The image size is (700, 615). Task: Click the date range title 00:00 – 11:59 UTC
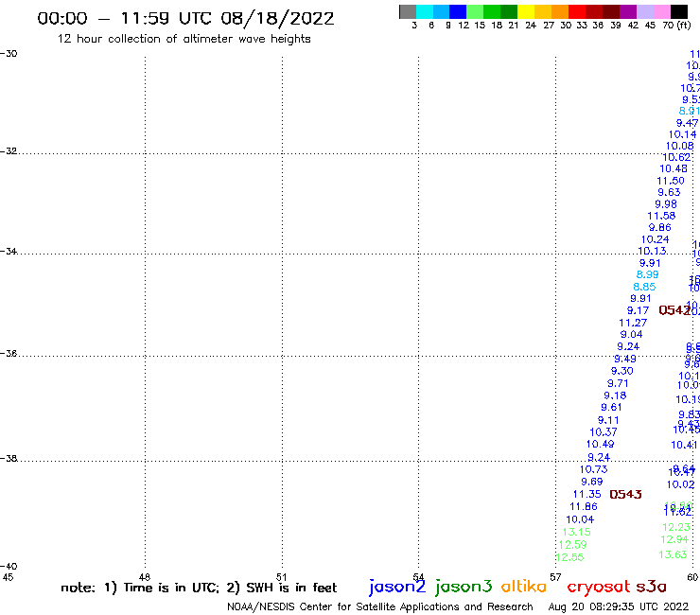(185, 19)
